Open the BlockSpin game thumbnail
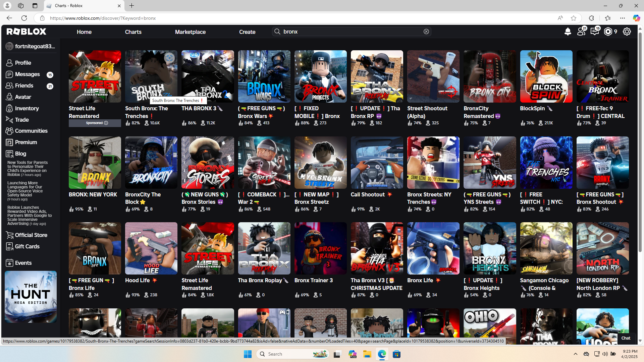Viewport: 644px width, 362px height. point(546,76)
